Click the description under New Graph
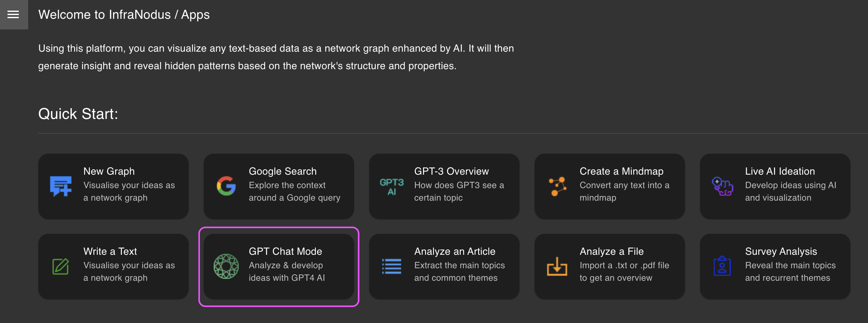 click(129, 192)
